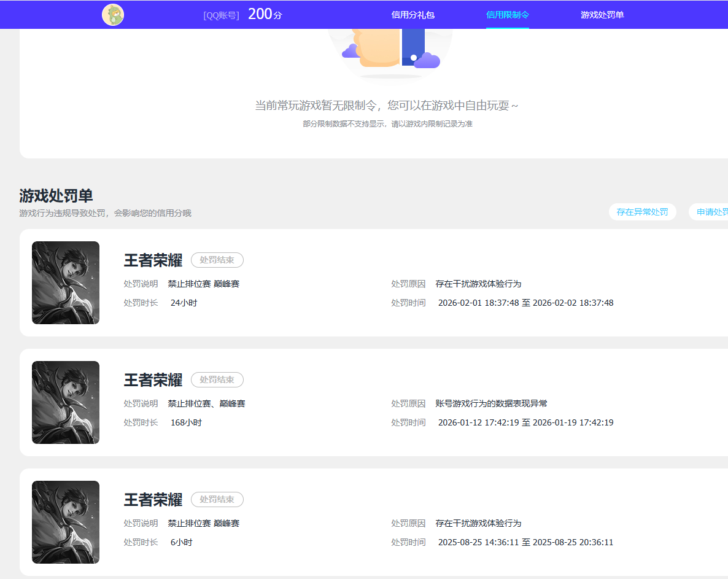Click the 游戏处罚单 section heading
Image resolution: width=728 pixels, height=579 pixels.
coord(56,195)
